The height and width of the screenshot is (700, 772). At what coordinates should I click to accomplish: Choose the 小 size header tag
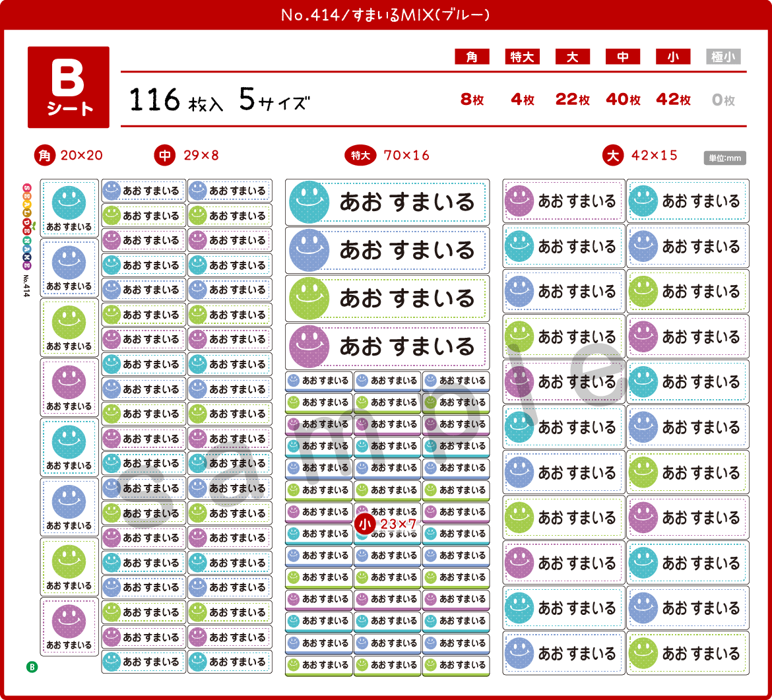coord(673,57)
